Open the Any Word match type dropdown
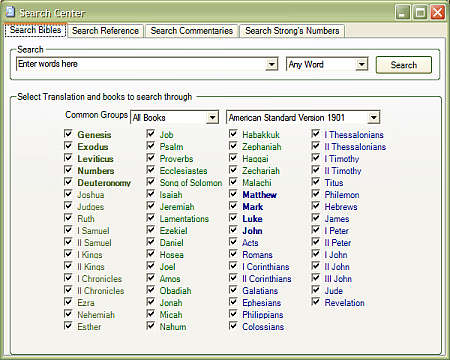 coord(361,64)
